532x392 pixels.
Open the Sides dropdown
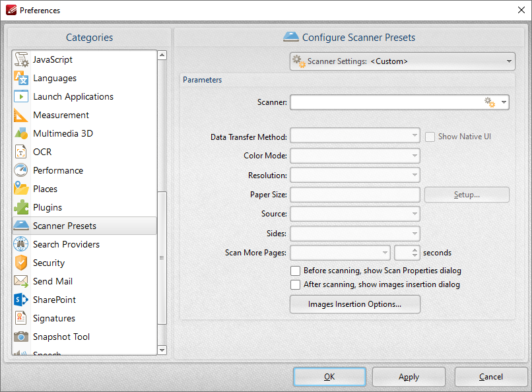pyautogui.click(x=355, y=234)
